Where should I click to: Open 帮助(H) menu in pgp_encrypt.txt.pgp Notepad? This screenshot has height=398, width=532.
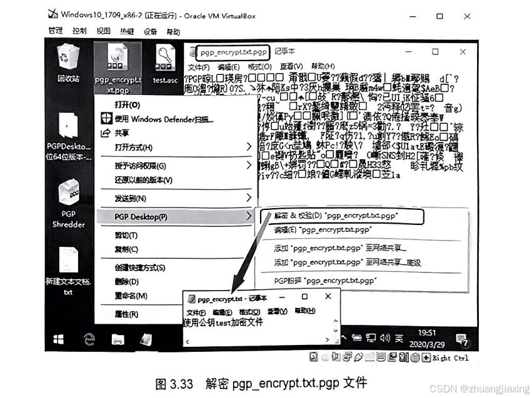coord(323,66)
